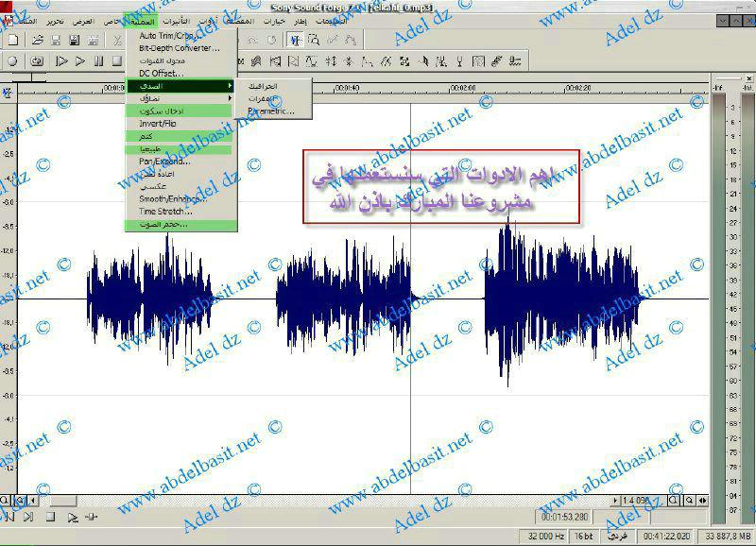This screenshot has height=546, width=756.
Task: Open Smooth/Enhance menu entry
Action: [173, 198]
